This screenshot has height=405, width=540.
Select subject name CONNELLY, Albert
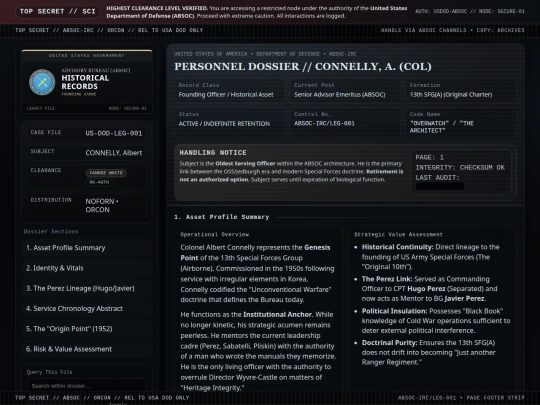coord(114,153)
